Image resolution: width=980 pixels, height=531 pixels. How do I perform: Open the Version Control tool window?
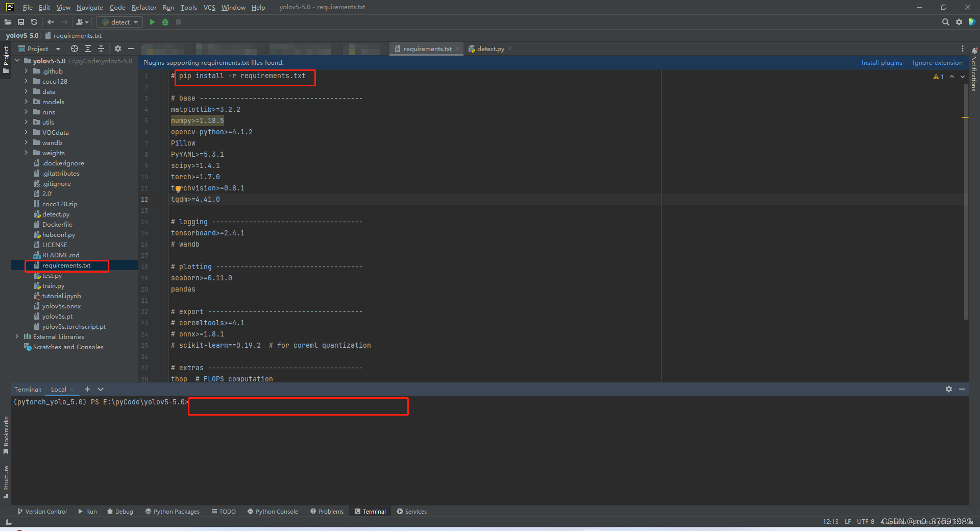pos(42,511)
